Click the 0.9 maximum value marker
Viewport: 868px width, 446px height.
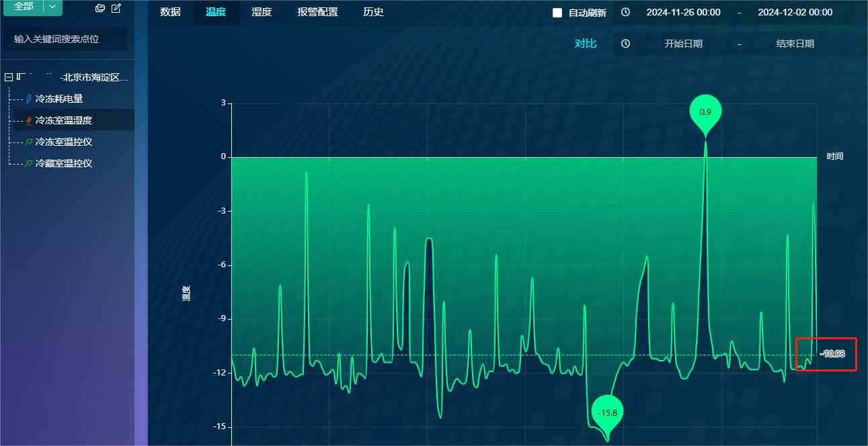point(705,111)
